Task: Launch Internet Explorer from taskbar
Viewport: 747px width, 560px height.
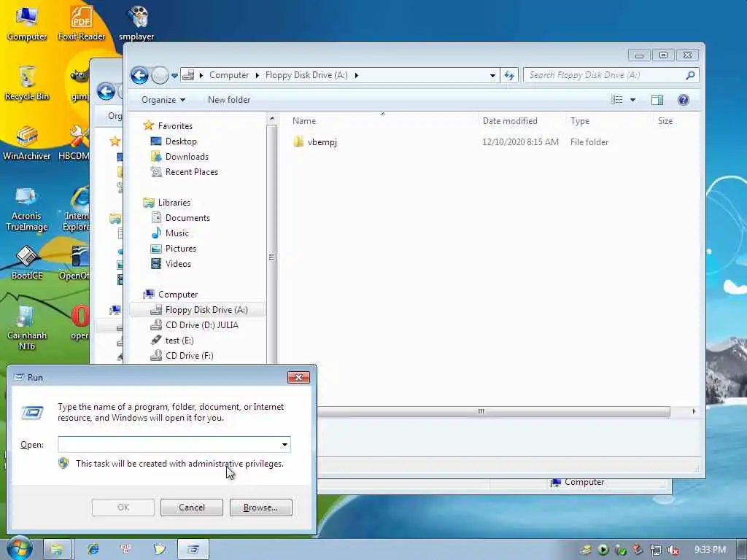Action: [93, 550]
